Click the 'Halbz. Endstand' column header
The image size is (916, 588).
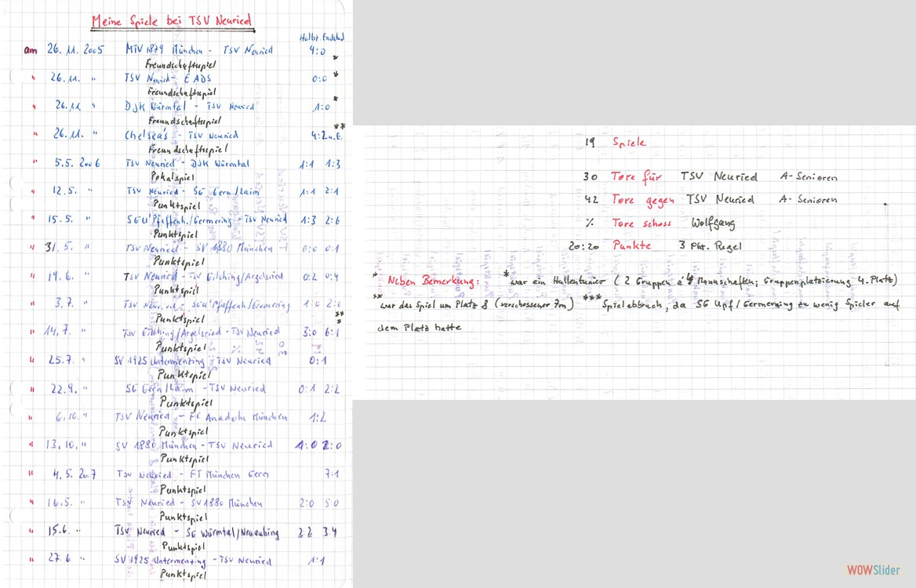[x=322, y=37]
